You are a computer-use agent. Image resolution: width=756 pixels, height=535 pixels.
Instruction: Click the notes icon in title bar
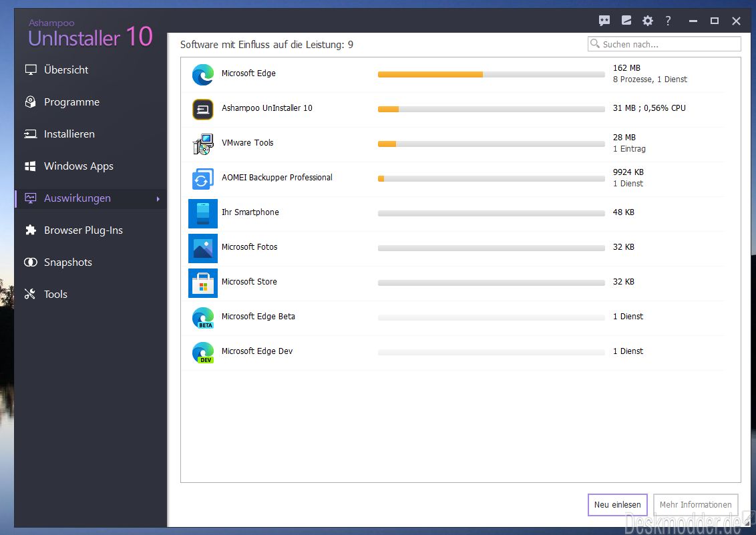click(626, 20)
